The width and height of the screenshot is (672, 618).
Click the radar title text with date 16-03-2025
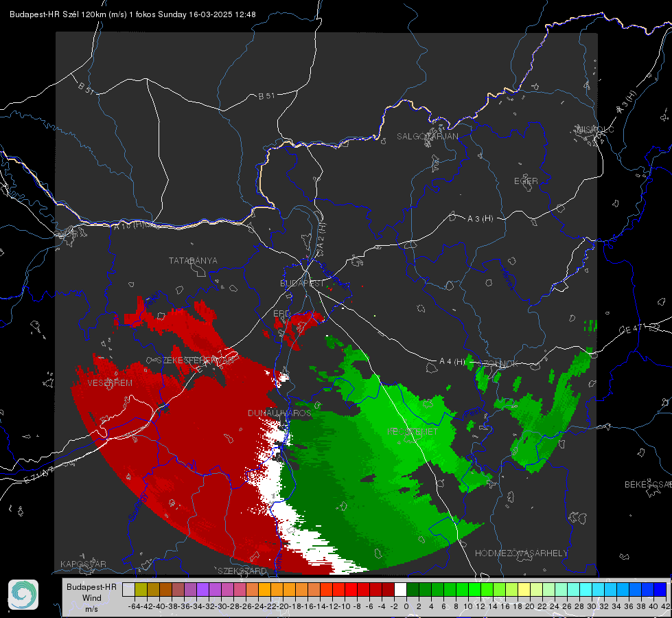pyautogui.click(x=132, y=14)
